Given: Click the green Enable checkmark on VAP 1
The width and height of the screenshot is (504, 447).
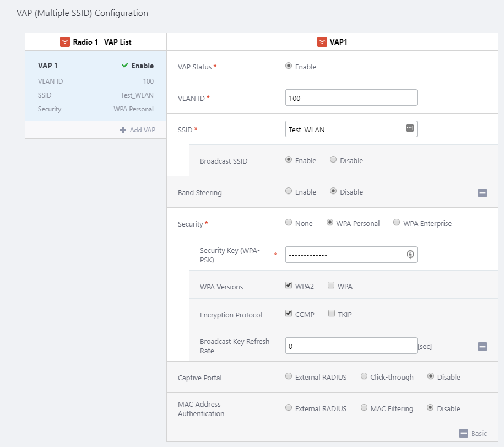Looking at the screenshot, I should click(x=125, y=66).
